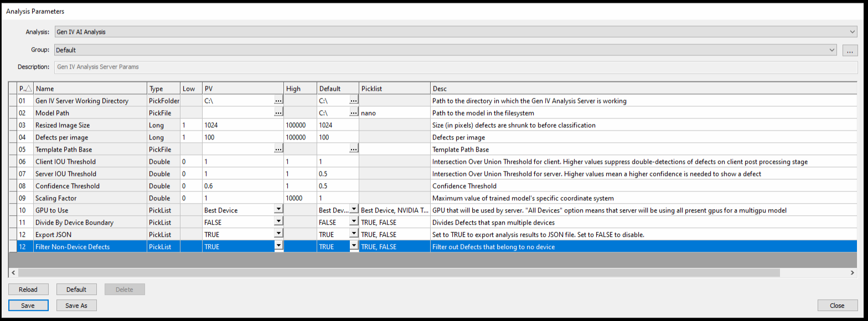The height and width of the screenshot is (321, 868).
Task: Click browse button in Working Directory PV cell
Action: [x=278, y=101]
